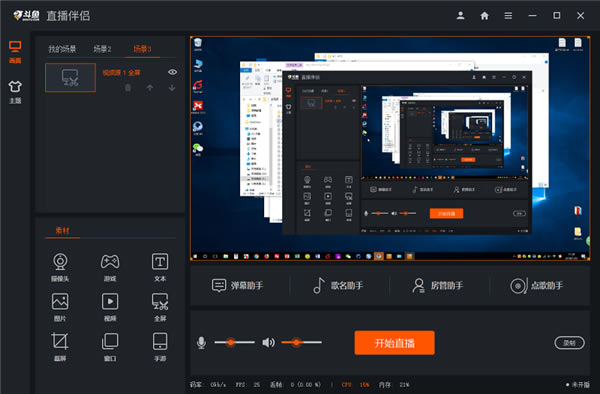Toggle the source's eye visibility icon

pyautogui.click(x=172, y=72)
